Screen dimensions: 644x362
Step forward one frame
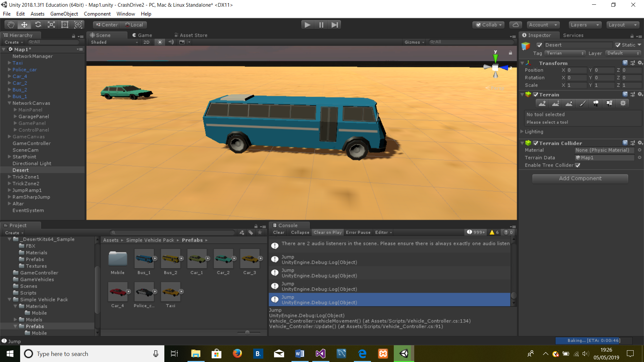[x=334, y=24]
